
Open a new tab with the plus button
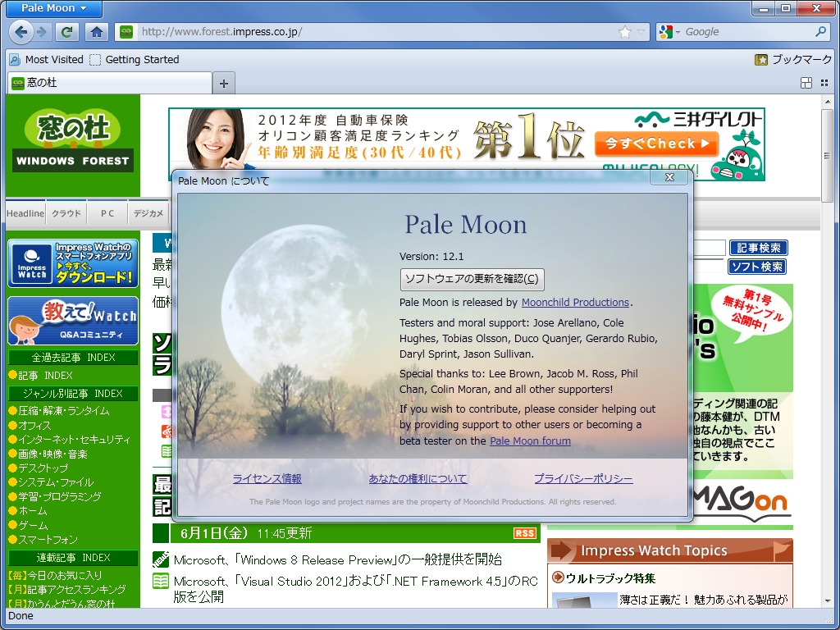(221, 82)
